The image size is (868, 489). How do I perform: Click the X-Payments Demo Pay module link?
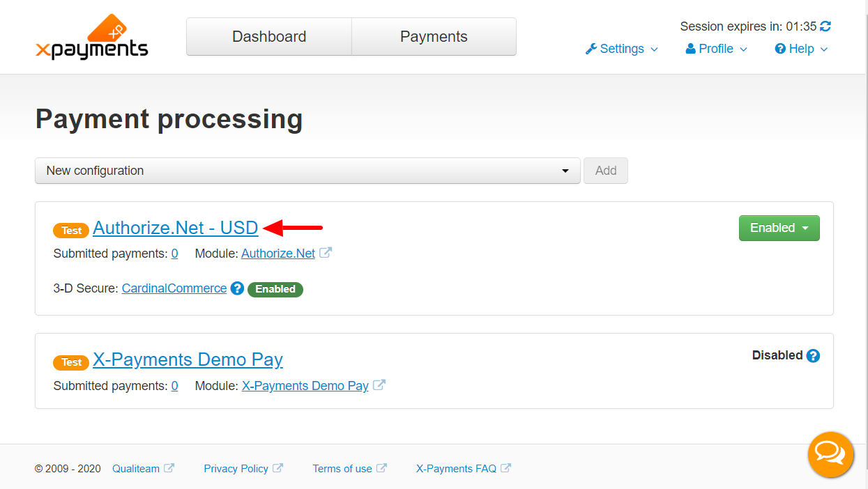pyautogui.click(x=305, y=385)
